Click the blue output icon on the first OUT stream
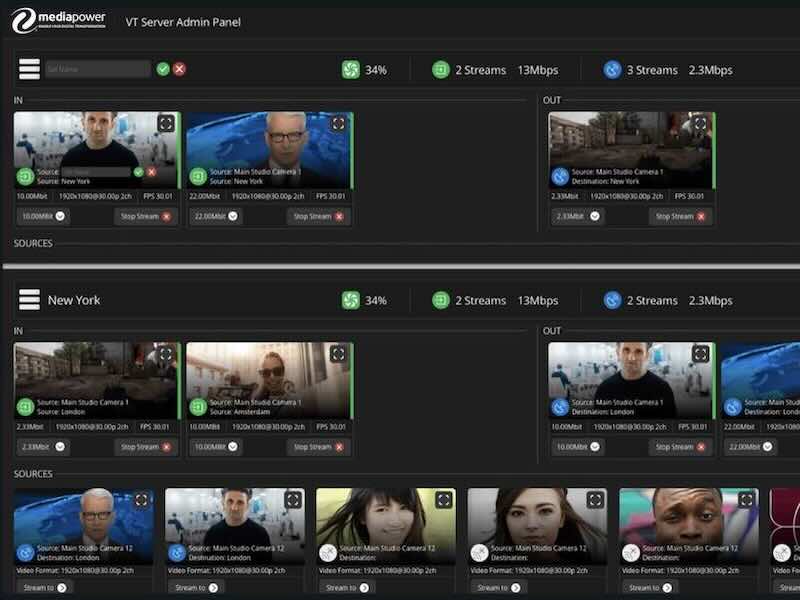 [x=560, y=177]
